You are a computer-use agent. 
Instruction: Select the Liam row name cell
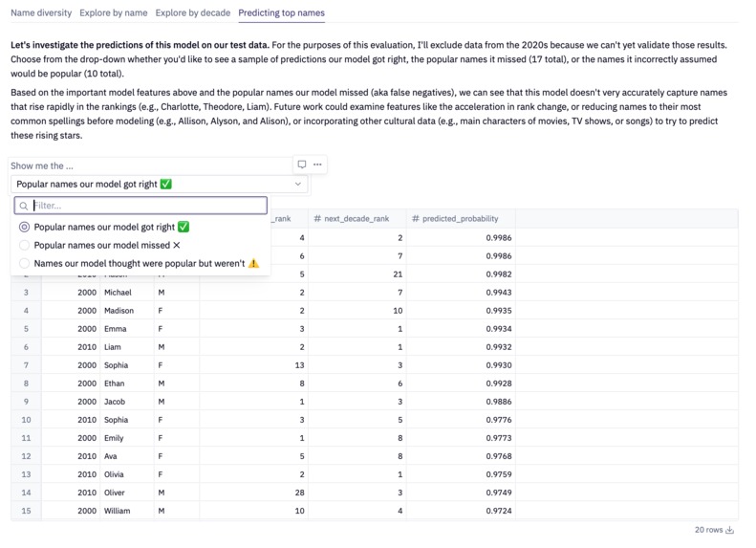pos(127,347)
